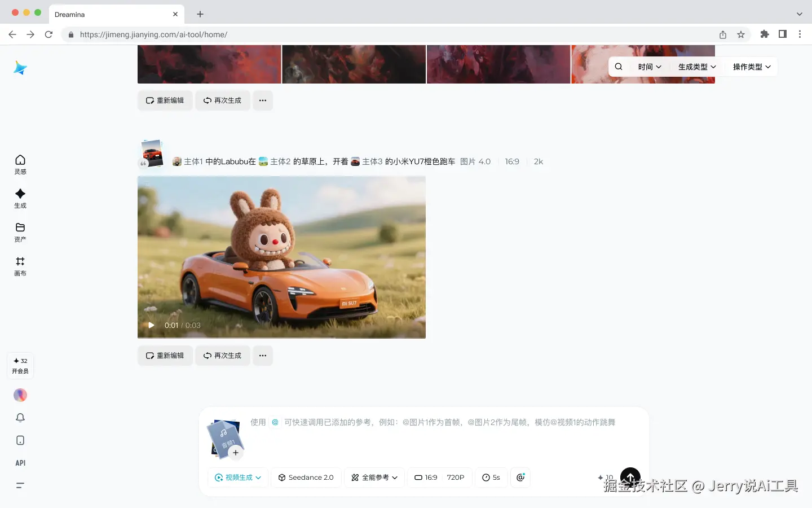The width and height of the screenshot is (812, 508).
Task: Toggle the browser side panel icon
Action: point(783,34)
